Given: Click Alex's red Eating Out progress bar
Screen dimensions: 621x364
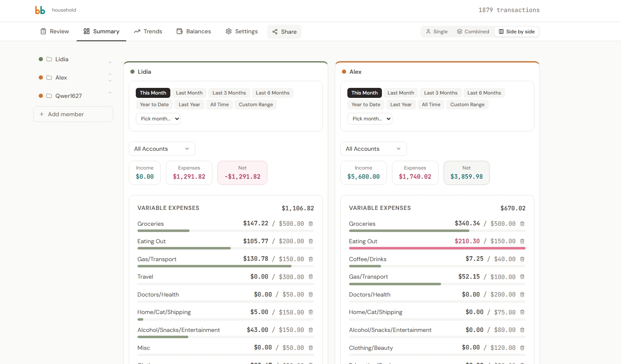Looking at the screenshot, I should [437, 248].
